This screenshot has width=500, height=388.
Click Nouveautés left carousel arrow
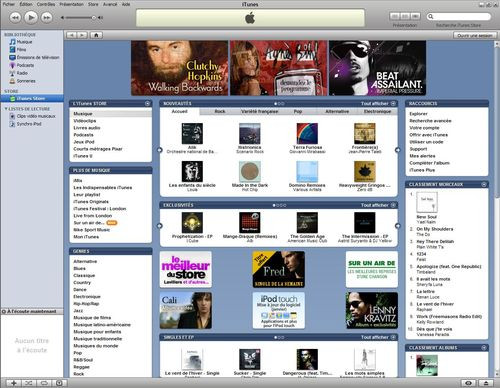(160, 150)
